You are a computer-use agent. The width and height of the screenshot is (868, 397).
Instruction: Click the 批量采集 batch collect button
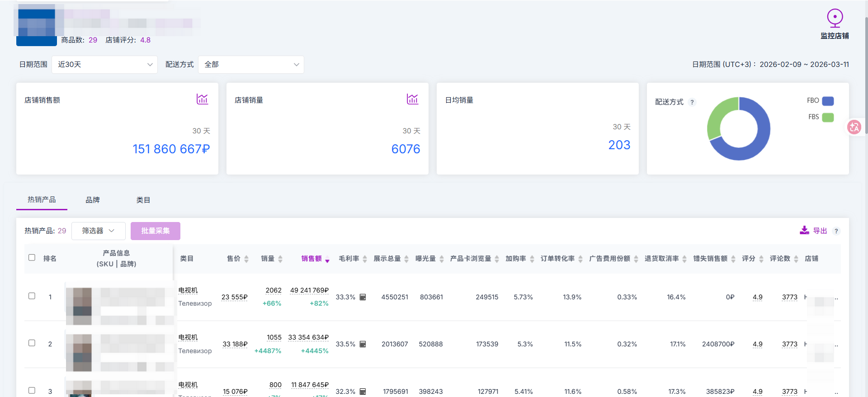(x=155, y=231)
